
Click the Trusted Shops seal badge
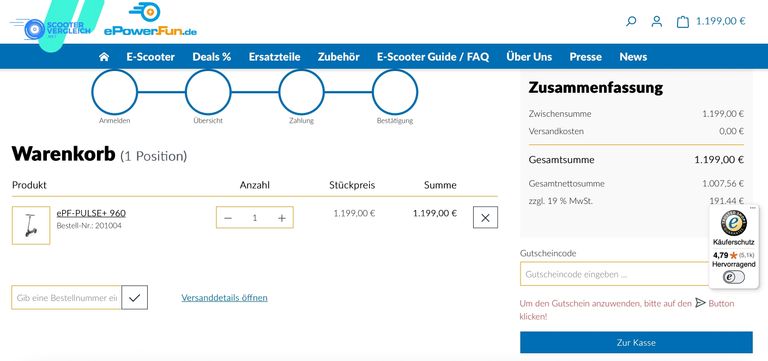(733, 223)
